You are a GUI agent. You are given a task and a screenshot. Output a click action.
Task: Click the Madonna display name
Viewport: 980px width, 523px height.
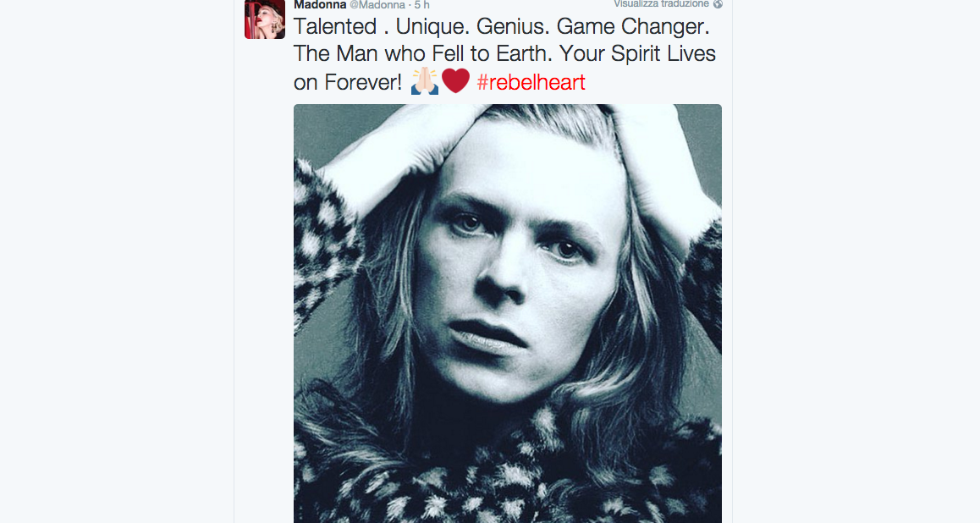[319, 5]
